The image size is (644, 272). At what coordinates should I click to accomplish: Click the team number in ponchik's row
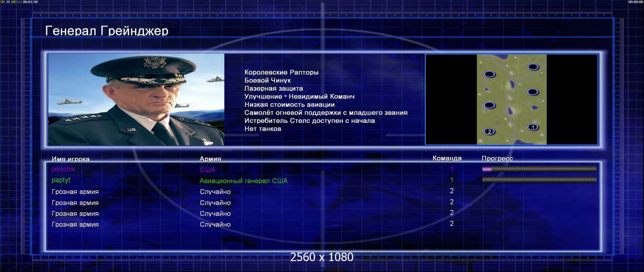(452, 169)
